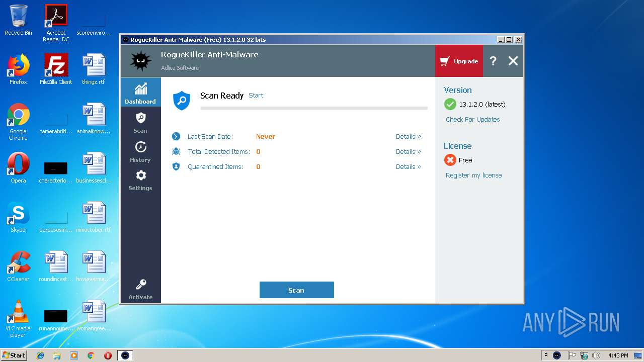Open Action Center flag tray icon
The width and height of the screenshot is (644, 362).
point(572,355)
